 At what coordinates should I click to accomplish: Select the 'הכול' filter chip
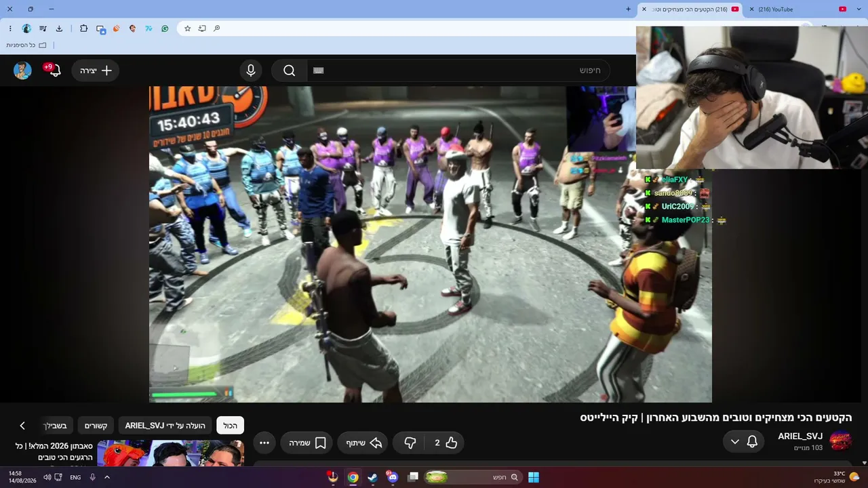tap(230, 426)
